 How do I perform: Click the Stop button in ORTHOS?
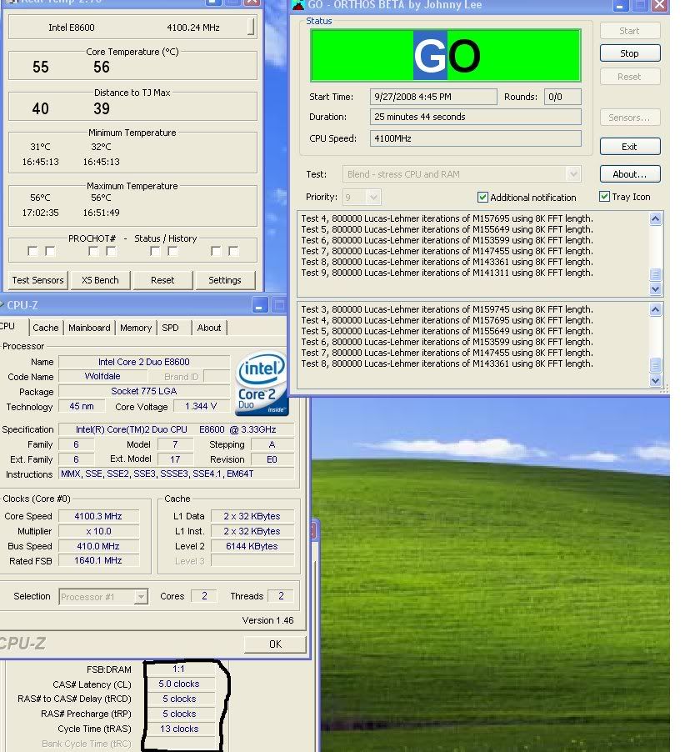[x=629, y=53]
